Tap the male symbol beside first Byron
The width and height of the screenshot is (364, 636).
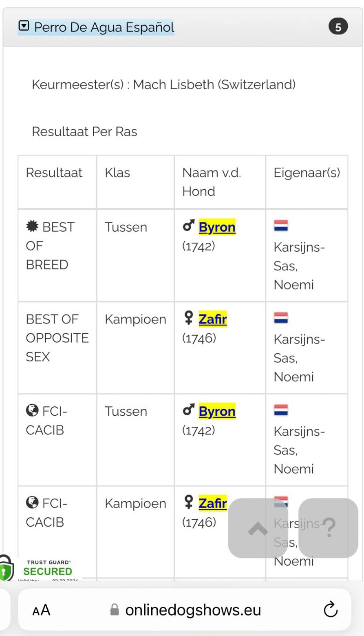point(188,226)
